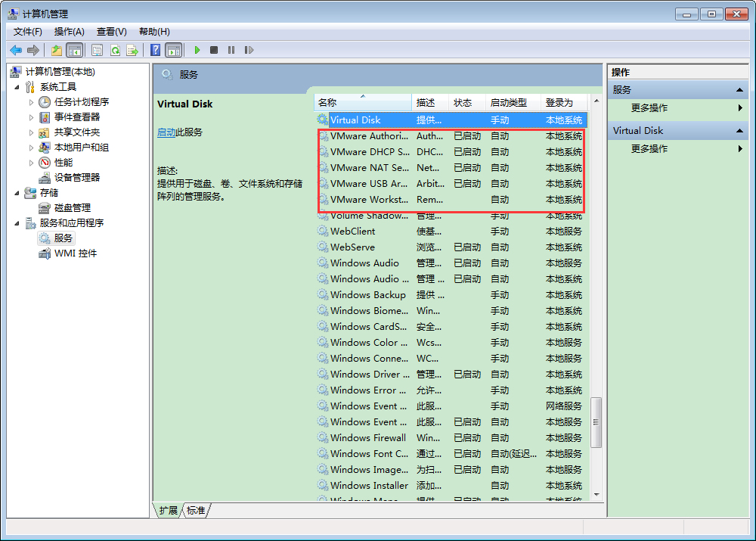The height and width of the screenshot is (541, 756).
Task: Toggle the action pane with its toolbar icon
Action: tap(172, 50)
